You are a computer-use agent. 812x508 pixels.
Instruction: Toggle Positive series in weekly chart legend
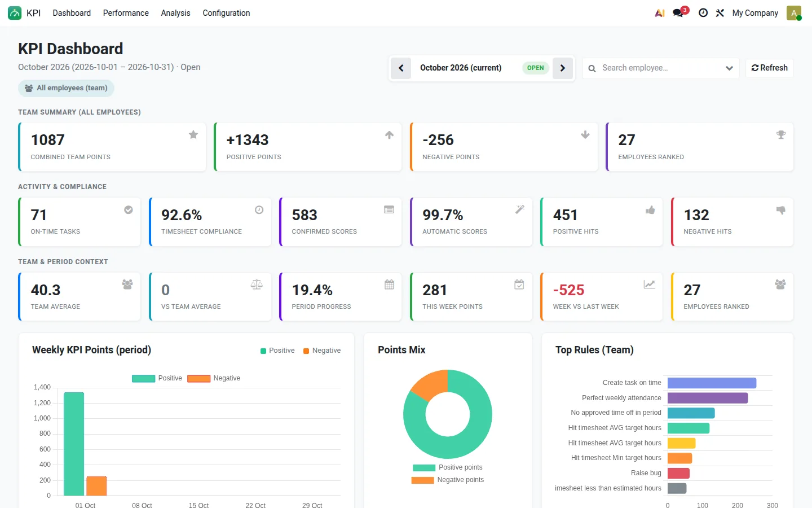[157, 378]
